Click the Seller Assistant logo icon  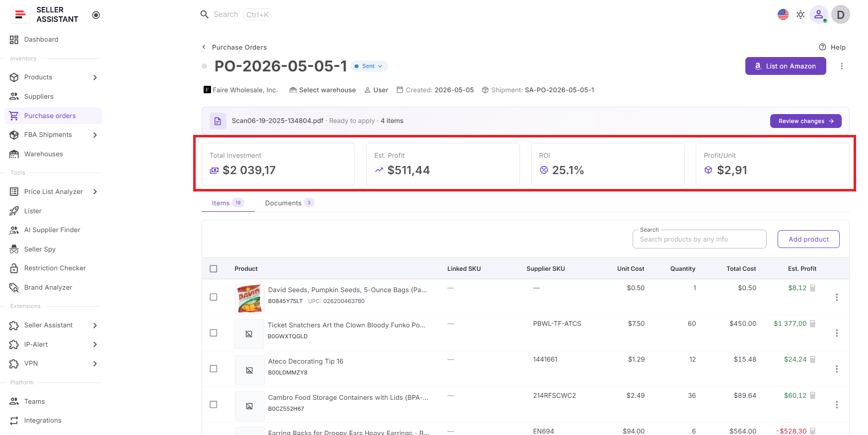(20, 14)
